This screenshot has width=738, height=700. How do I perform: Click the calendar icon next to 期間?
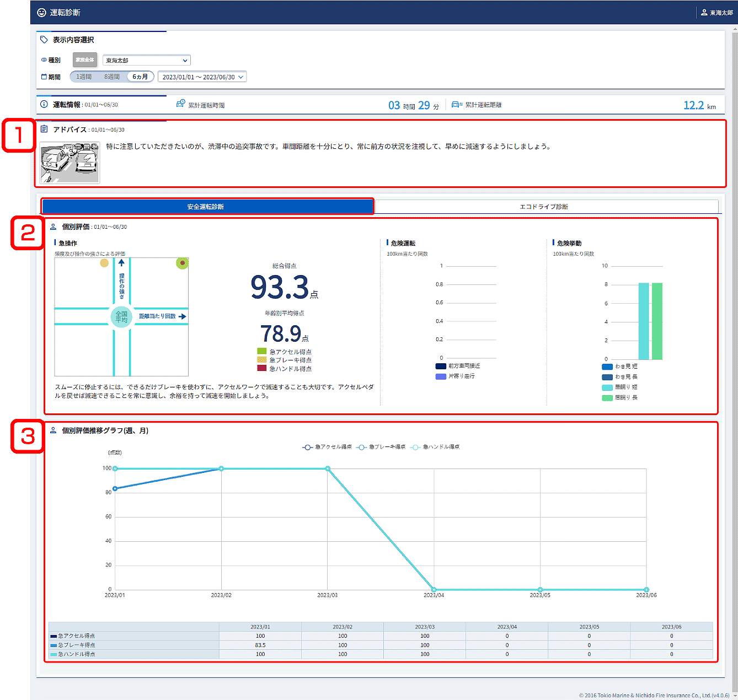pos(44,77)
